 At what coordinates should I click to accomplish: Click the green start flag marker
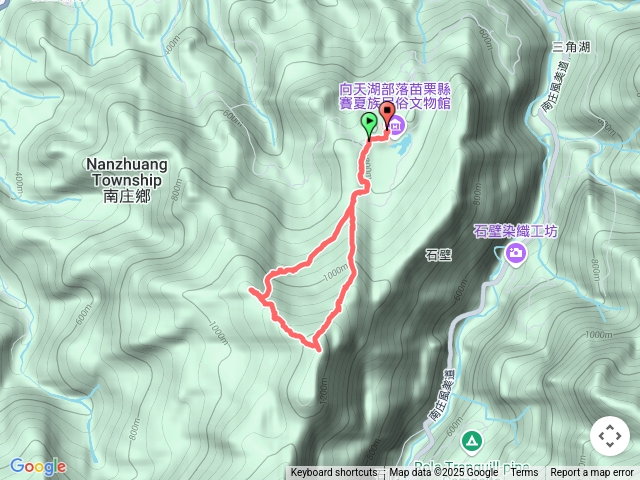(x=369, y=125)
